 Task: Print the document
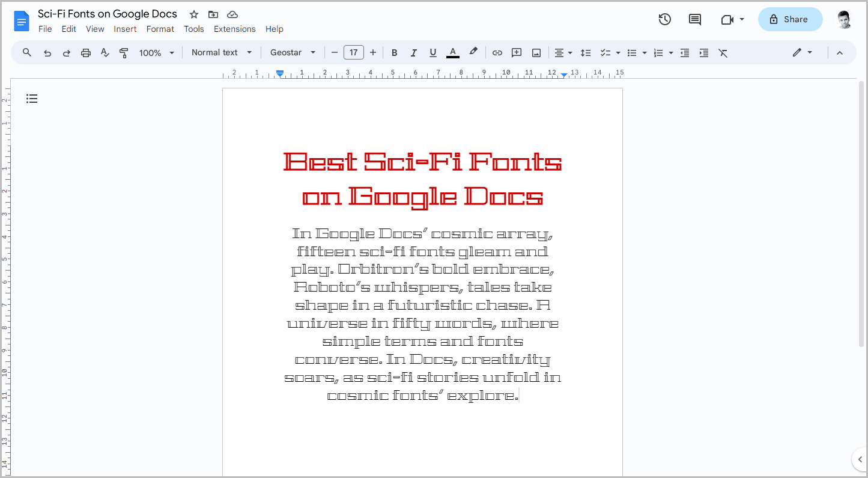coord(85,52)
